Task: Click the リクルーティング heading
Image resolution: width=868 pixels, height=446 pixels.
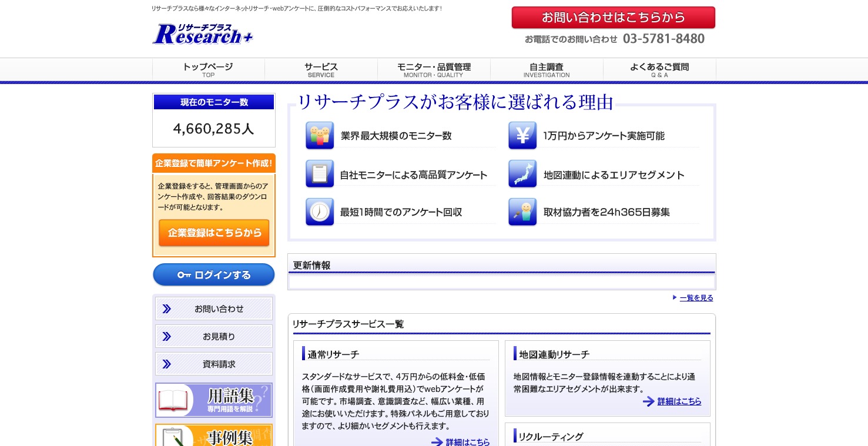Action: point(551,437)
